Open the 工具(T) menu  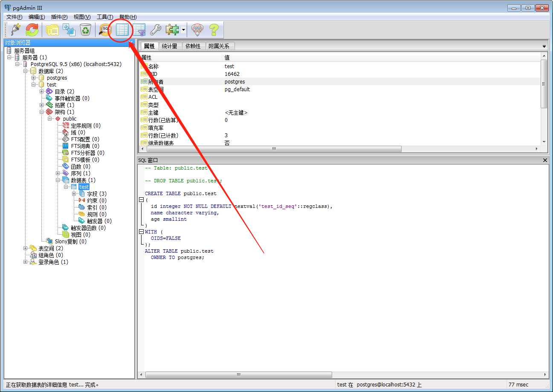105,17
